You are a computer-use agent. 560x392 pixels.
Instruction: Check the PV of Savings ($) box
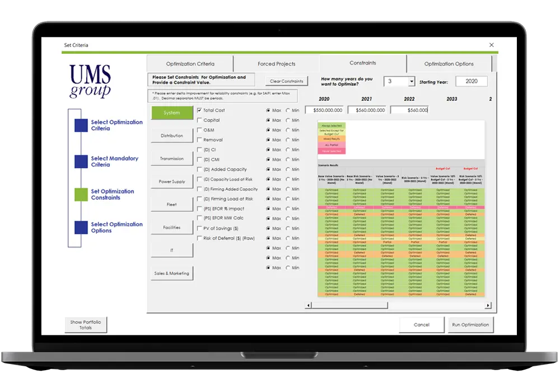coord(199,228)
